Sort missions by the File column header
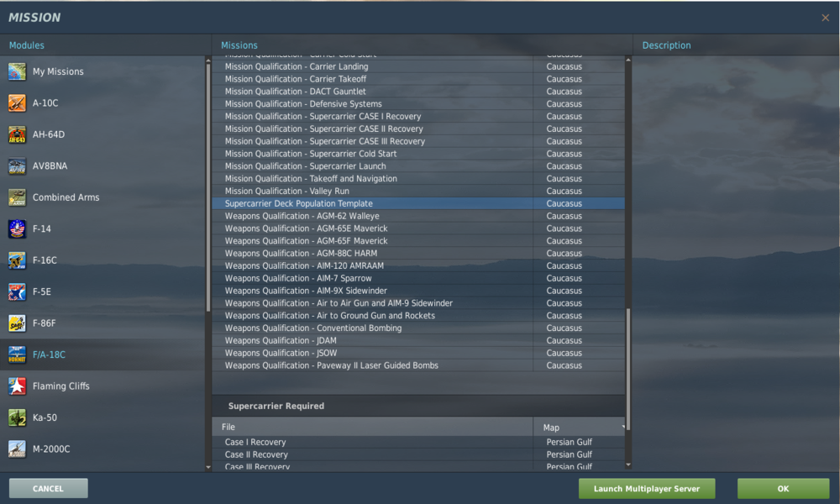The height and width of the screenshot is (504, 840). [372, 427]
